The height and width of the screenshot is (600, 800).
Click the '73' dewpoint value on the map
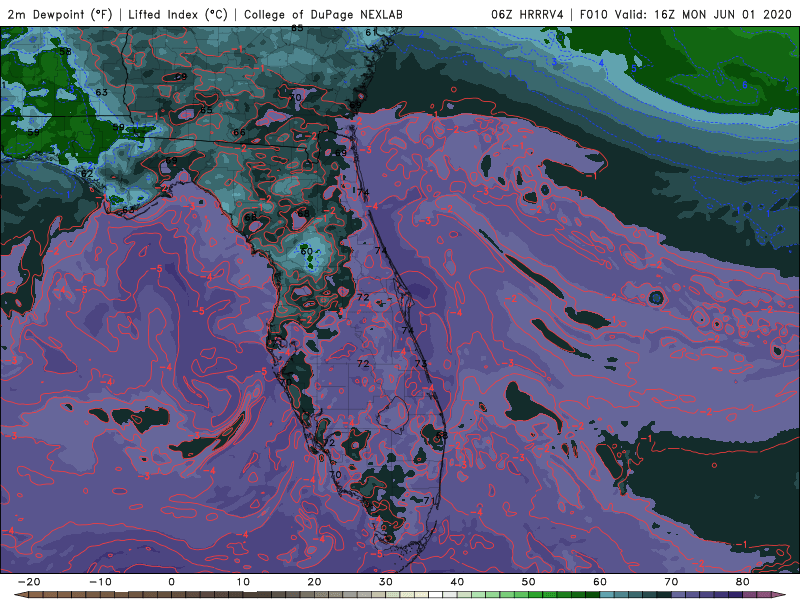[420, 363]
